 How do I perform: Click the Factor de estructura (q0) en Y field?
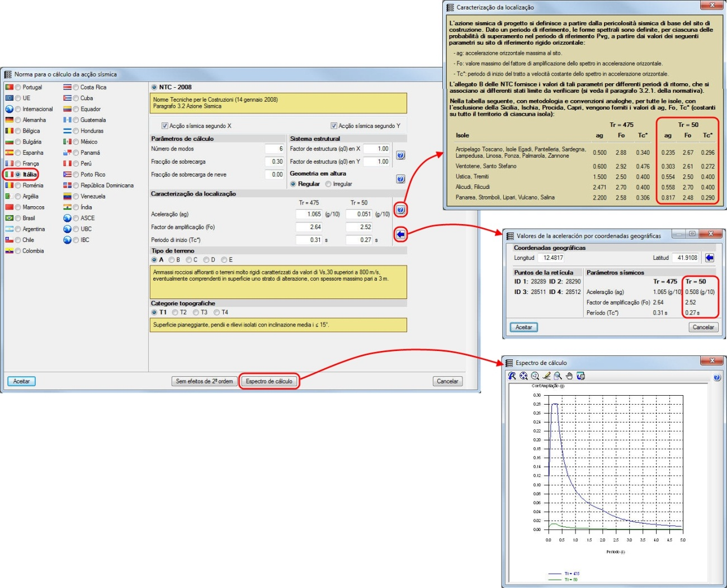[x=376, y=162]
